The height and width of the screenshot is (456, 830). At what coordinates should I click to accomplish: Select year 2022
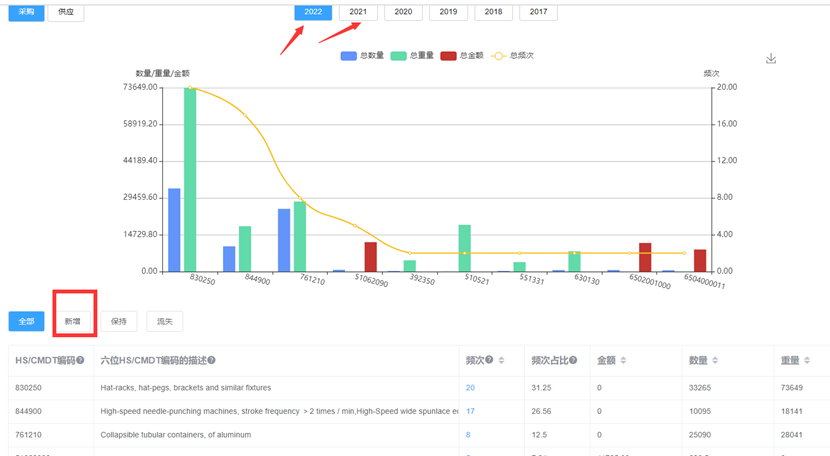313,12
